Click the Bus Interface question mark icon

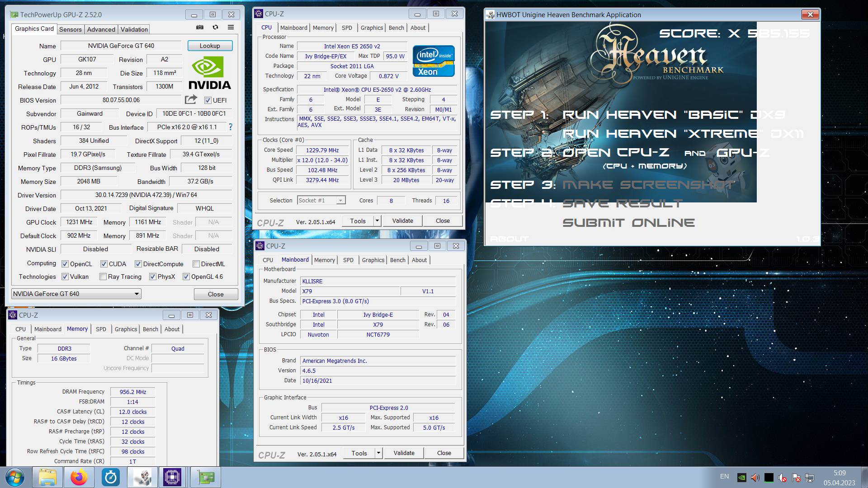(231, 127)
